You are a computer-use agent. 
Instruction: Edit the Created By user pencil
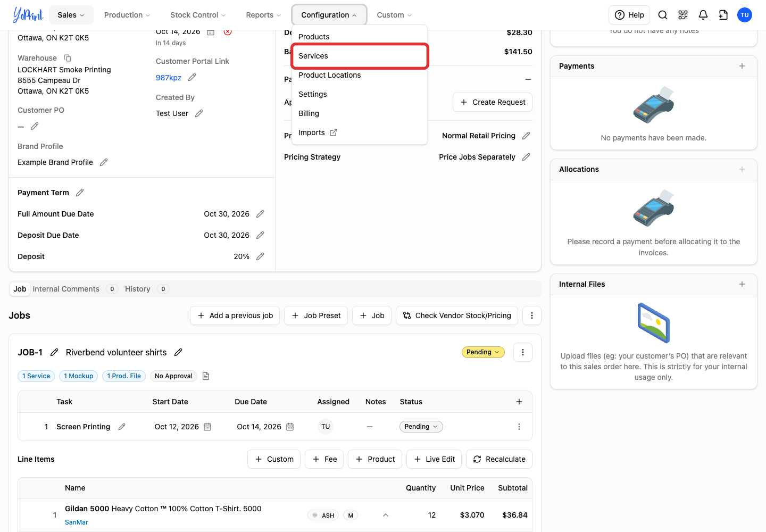click(199, 113)
